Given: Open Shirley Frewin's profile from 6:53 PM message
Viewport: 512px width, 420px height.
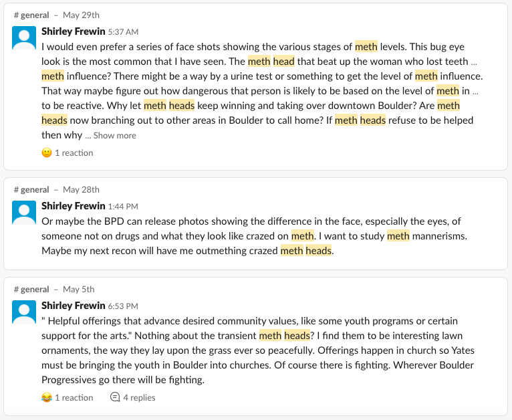Looking at the screenshot, I should tap(73, 305).
